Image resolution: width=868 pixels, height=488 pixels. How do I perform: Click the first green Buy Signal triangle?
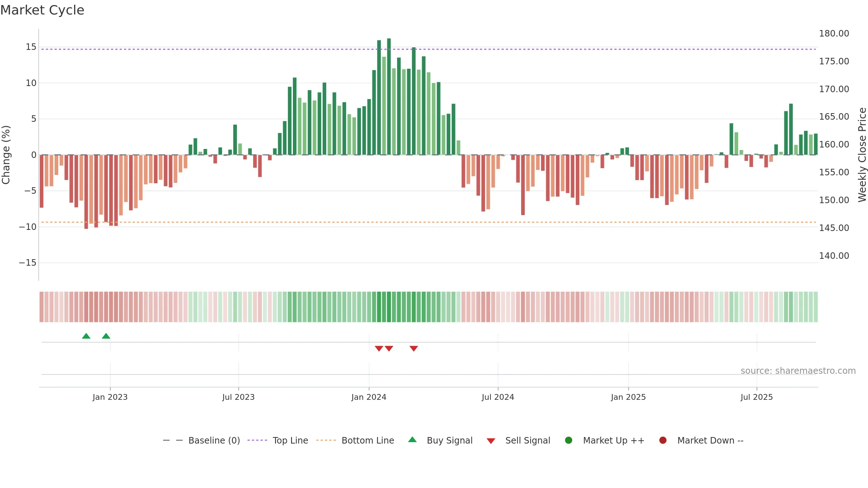pyautogui.click(x=86, y=336)
